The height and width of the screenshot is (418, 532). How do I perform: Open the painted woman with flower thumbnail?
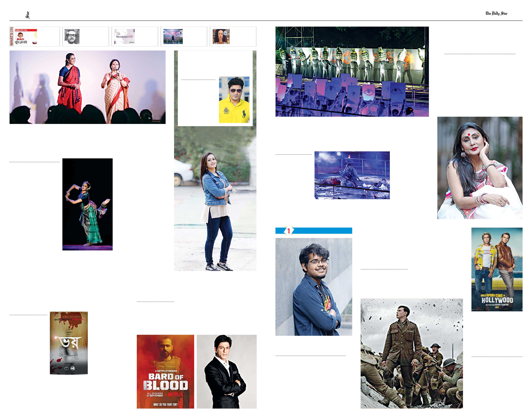(221, 37)
